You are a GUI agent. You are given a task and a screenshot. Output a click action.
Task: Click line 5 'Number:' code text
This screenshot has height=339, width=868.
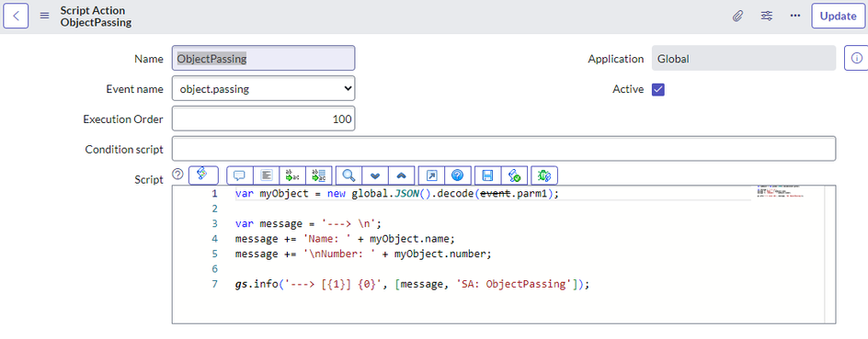pos(363,254)
